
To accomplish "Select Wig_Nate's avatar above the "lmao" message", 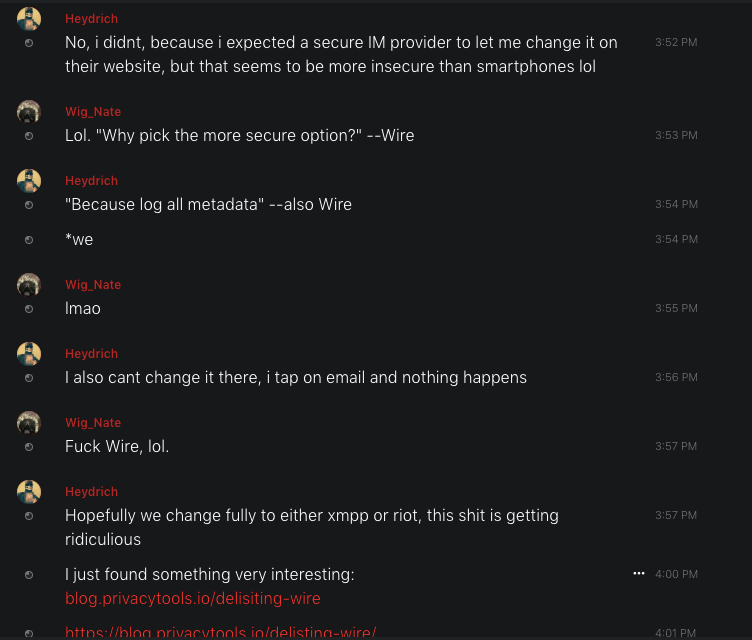I will (x=29, y=285).
